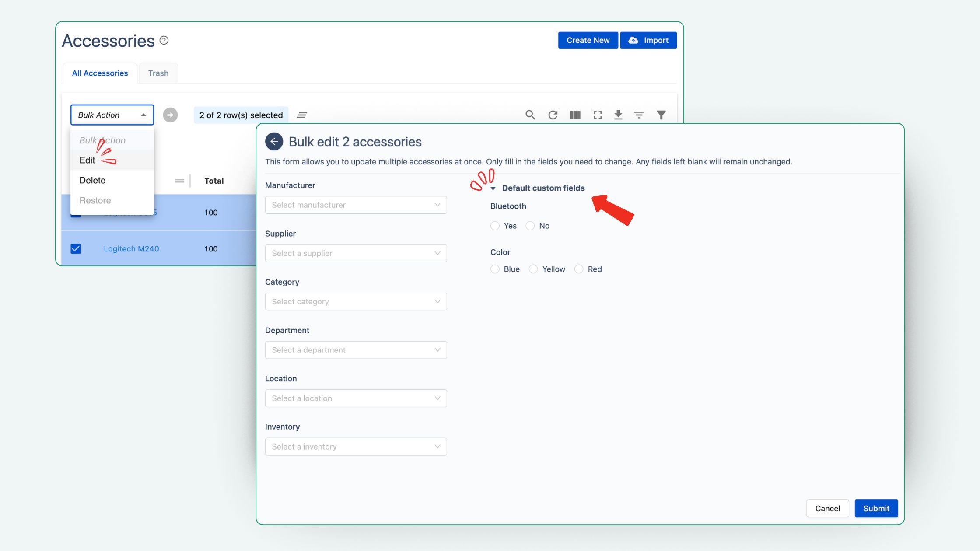
Task: Choose Delete from the bulk action menu
Action: point(92,180)
